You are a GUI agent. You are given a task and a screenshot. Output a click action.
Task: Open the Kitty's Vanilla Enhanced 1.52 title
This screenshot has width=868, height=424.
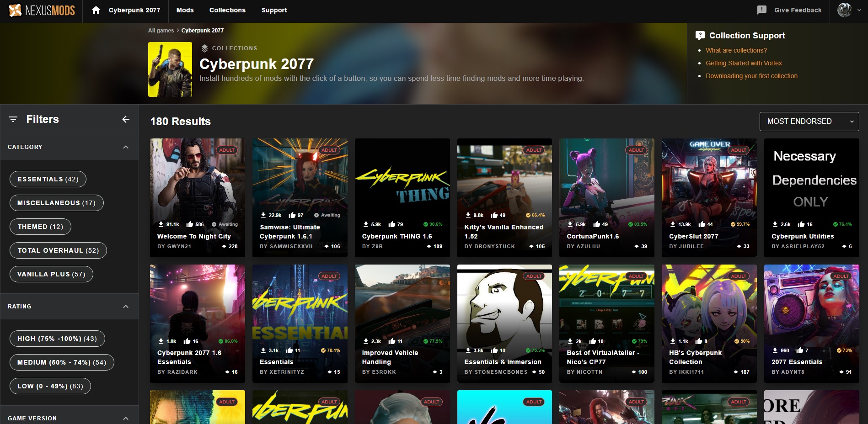point(504,232)
